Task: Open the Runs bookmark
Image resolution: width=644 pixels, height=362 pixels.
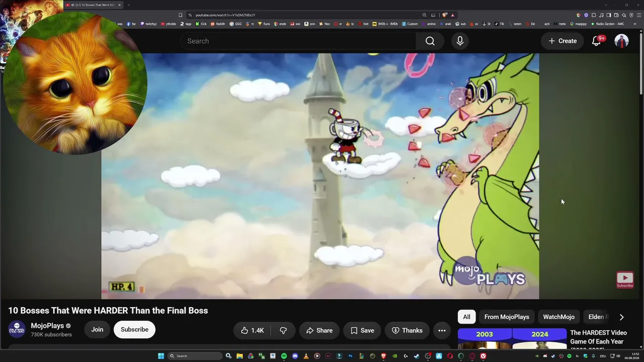Action: [264, 24]
